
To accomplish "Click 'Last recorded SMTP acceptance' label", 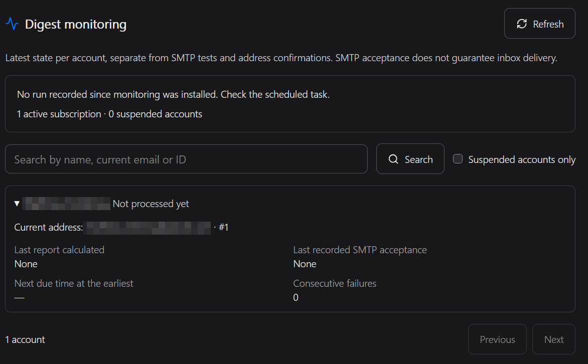I will pyautogui.click(x=360, y=250).
